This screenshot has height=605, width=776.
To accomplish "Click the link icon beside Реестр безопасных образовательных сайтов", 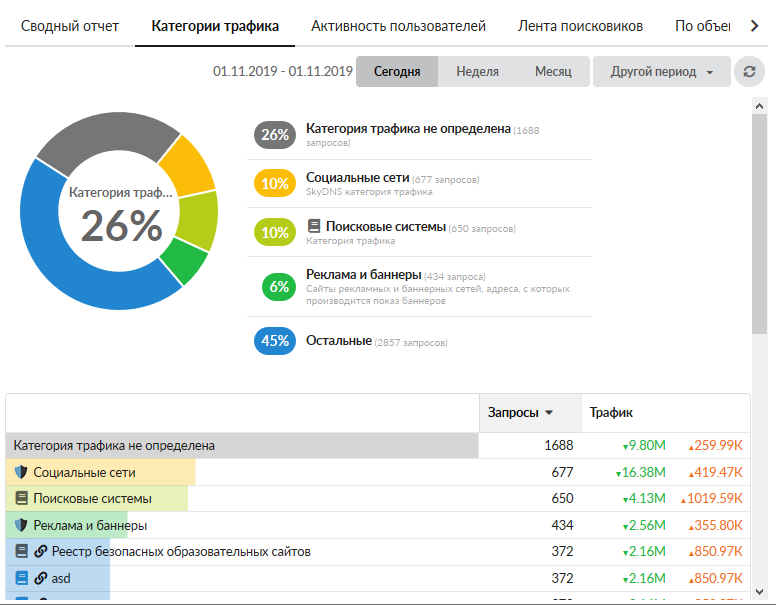I will (40, 551).
